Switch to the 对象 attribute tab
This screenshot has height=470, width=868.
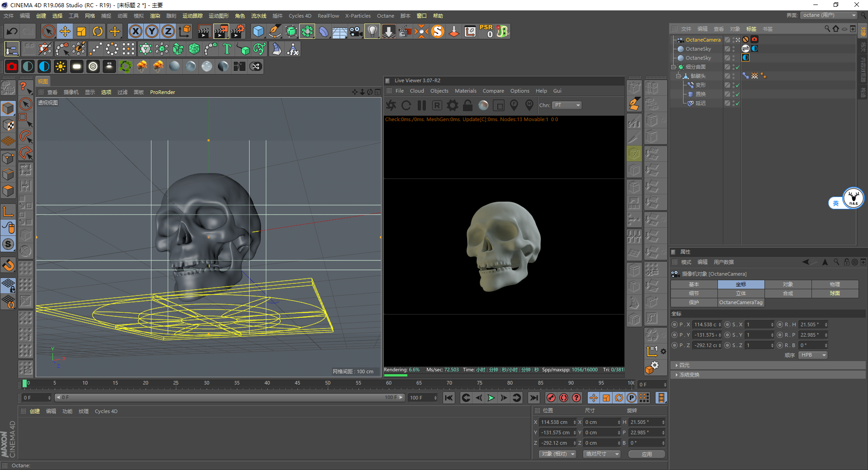[x=788, y=284]
